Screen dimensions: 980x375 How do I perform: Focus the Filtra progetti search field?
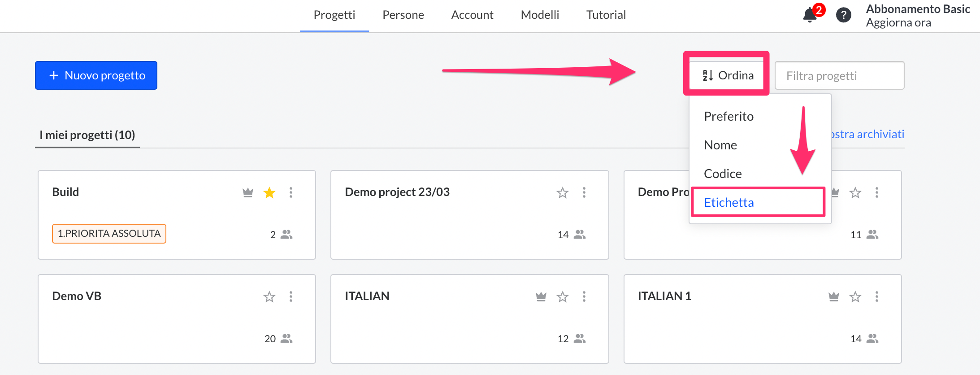[x=839, y=75]
